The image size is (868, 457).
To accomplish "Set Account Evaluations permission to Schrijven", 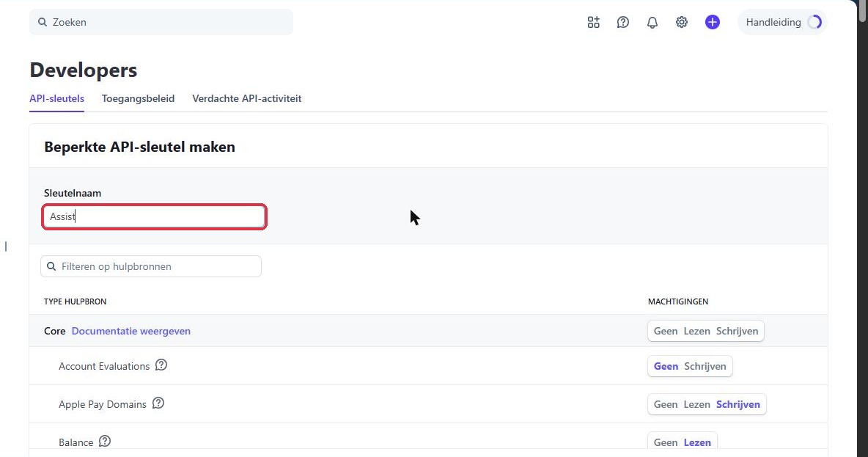I will tap(705, 366).
